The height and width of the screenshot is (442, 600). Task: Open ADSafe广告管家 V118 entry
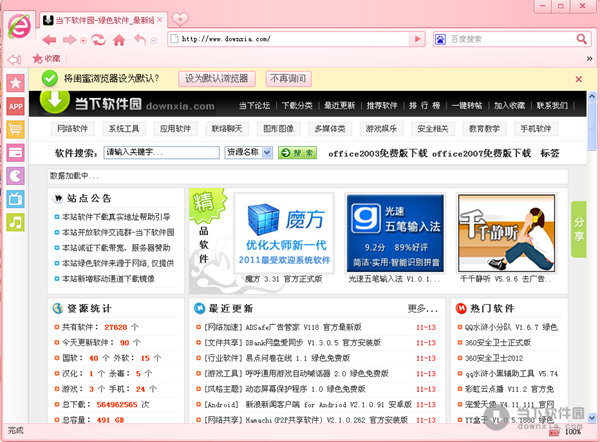coord(302,327)
